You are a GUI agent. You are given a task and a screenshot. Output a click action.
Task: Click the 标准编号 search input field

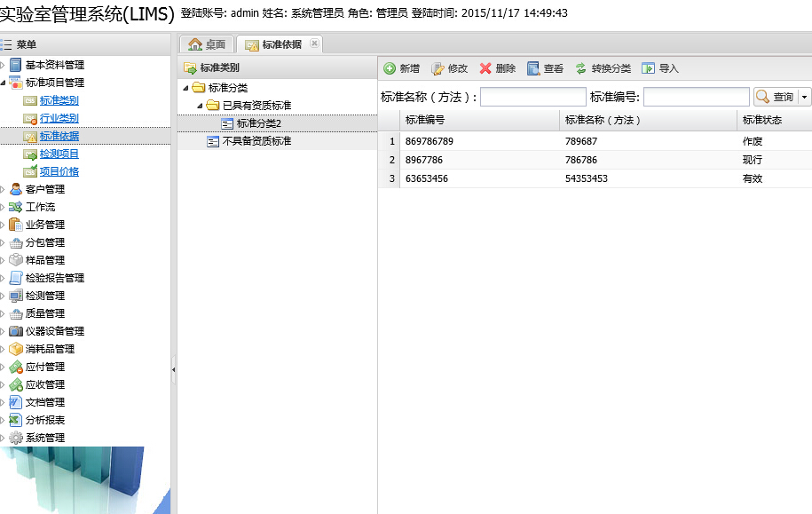(x=697, y=97)
